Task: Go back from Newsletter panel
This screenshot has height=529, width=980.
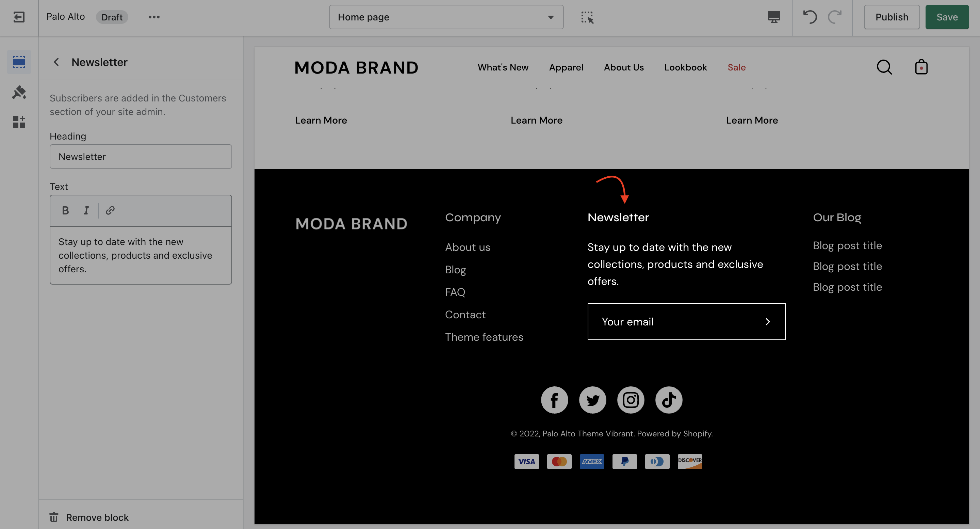Action: (56, 62)
